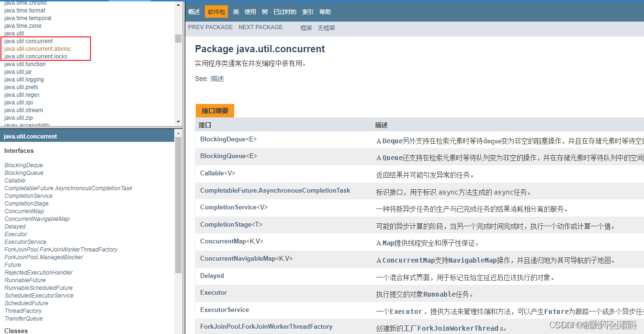Open CompletableFuture.AsynchronousCompletionTask in left list
The height and width of the screenshot is (334, 644).
(x=68, y=188)
